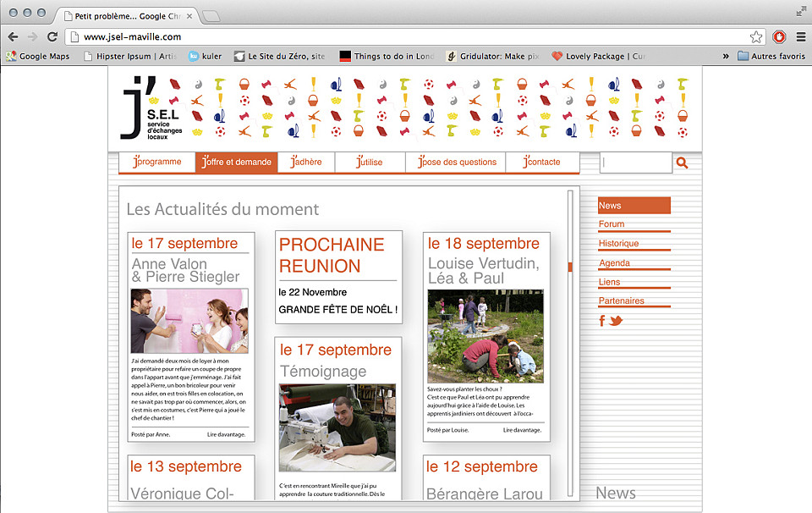The image size is (812, 513).
Task: Open the j'pose des questions tab
Action: tap(458, 162)
